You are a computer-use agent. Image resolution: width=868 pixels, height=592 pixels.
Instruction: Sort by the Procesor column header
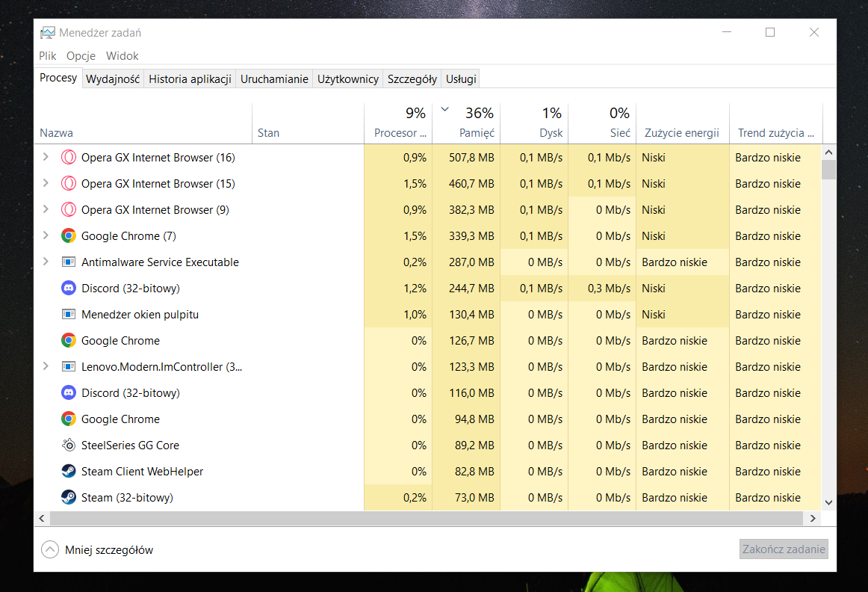pos(398,123)
